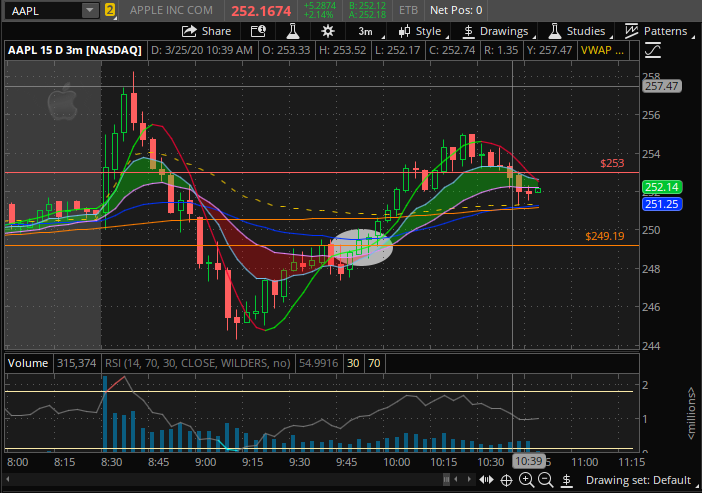
Task: Click the horizontal scrollbar thumb
Action: [446, 480]
